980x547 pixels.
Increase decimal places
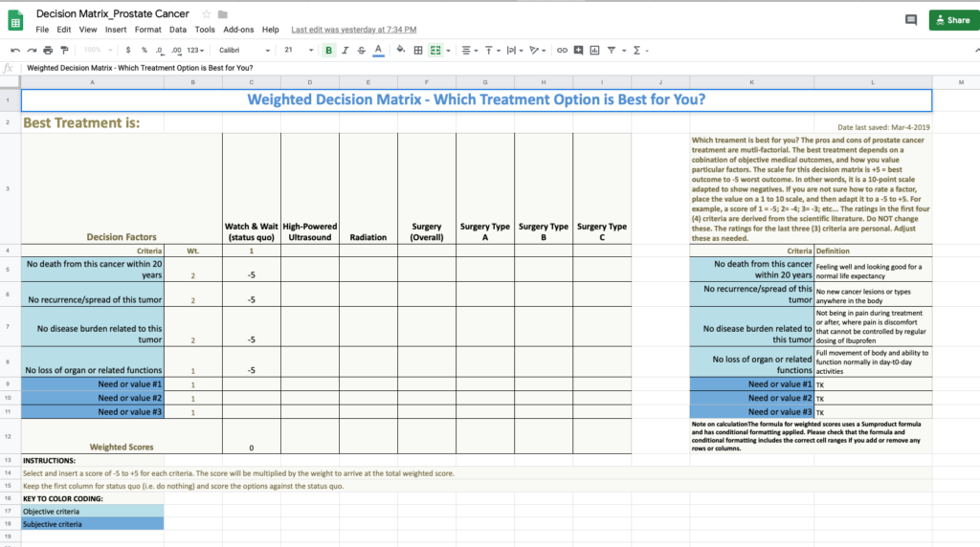coord(176,51)
